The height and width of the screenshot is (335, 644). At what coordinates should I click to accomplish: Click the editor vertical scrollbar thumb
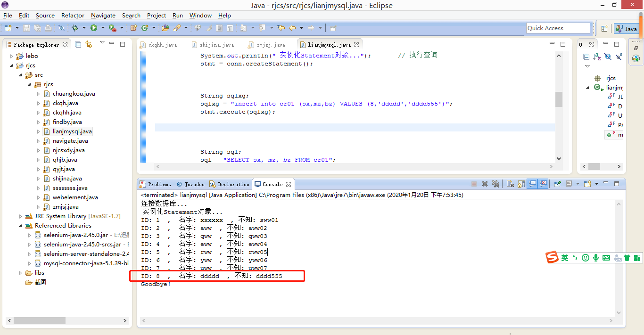559,99
